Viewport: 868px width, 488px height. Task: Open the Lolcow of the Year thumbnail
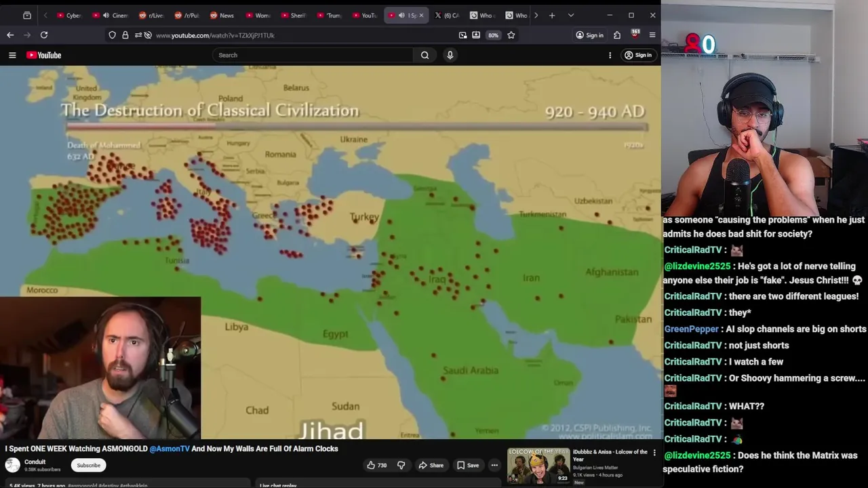(538, 466)
